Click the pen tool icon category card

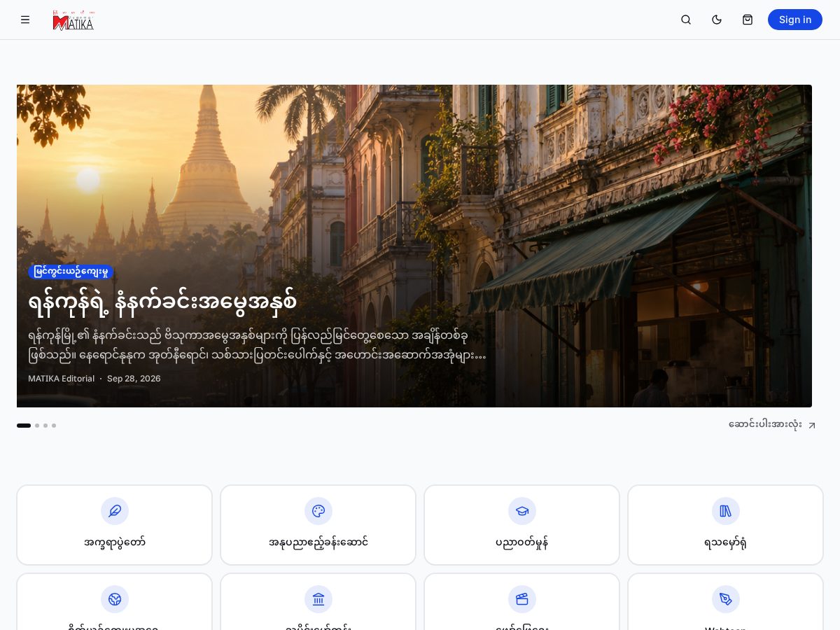coord(726,601)
